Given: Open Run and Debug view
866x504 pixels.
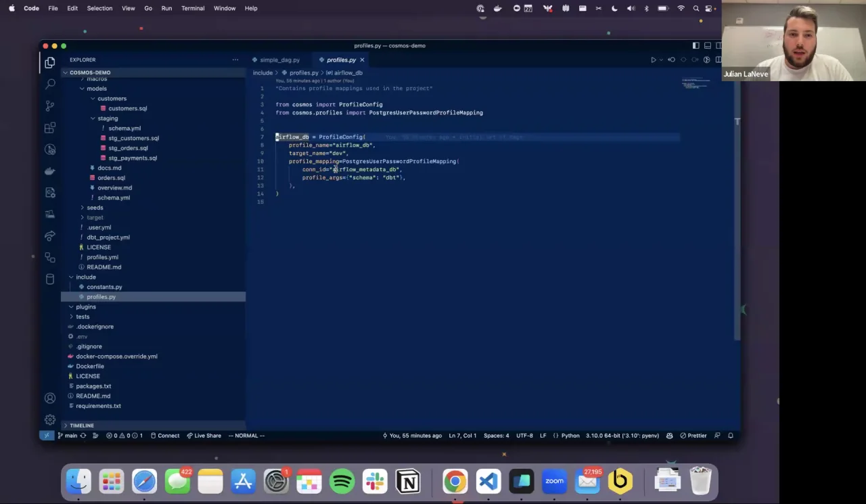Looking at the screenshot, I should coord(50,150).
